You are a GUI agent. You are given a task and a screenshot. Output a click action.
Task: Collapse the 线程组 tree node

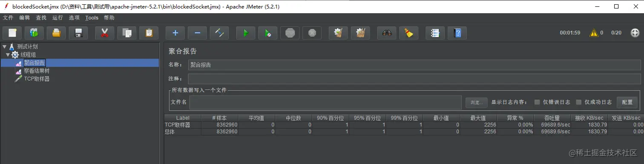coord(8,55)
